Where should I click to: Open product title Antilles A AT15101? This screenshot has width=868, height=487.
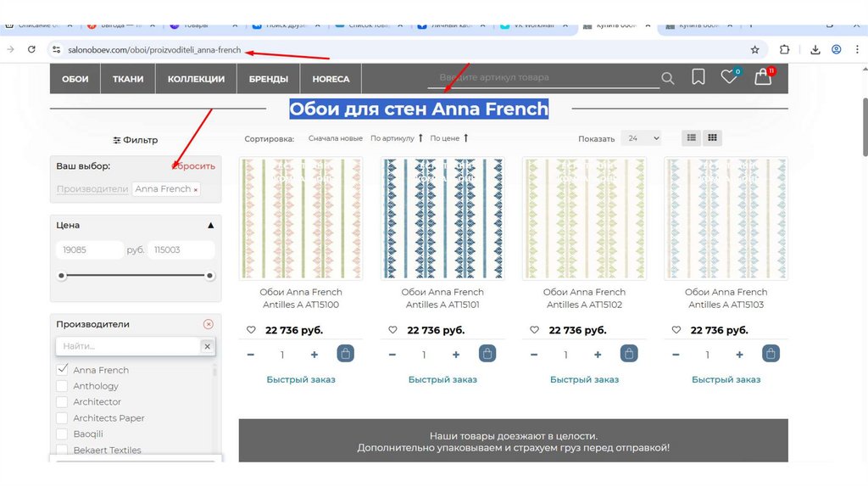pyautogui.click(x=442, y=298)
